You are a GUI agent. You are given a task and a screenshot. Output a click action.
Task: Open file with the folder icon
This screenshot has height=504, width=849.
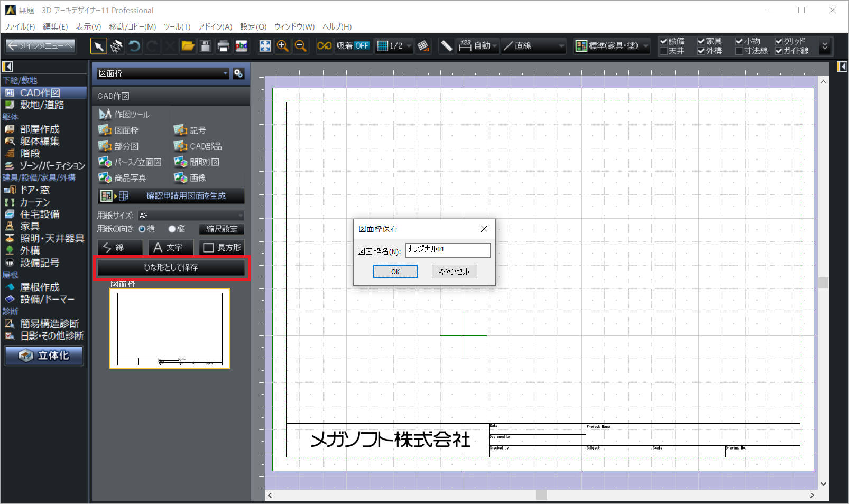pos(188,46)
